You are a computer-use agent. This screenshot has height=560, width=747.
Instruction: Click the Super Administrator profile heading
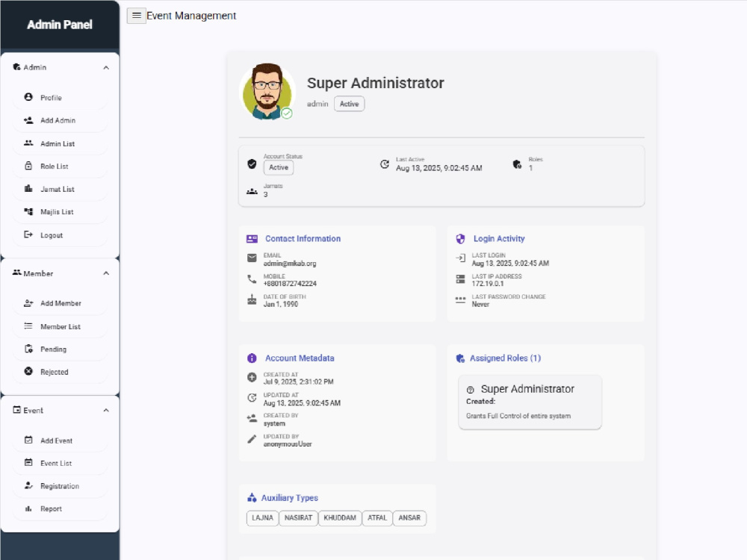tap(376, 84)
